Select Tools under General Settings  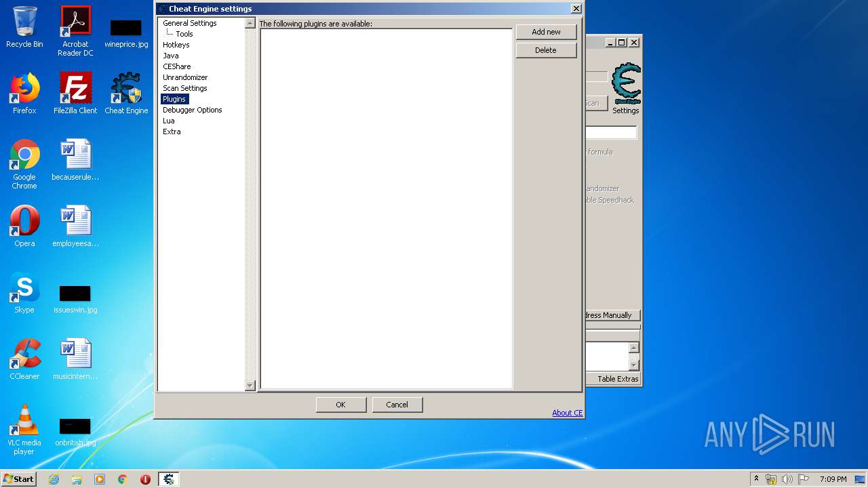point(184,34)
